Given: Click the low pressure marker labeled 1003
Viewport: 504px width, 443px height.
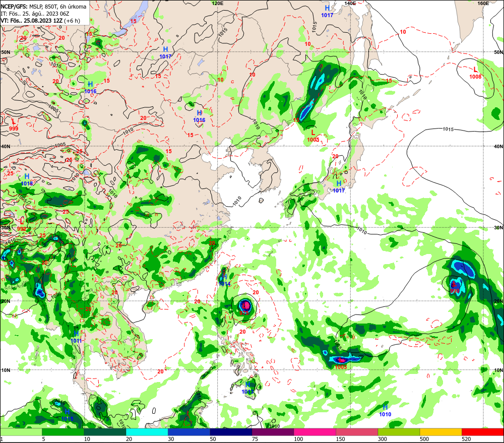Looking at the screenshot, I should click(x=341, y=363).
